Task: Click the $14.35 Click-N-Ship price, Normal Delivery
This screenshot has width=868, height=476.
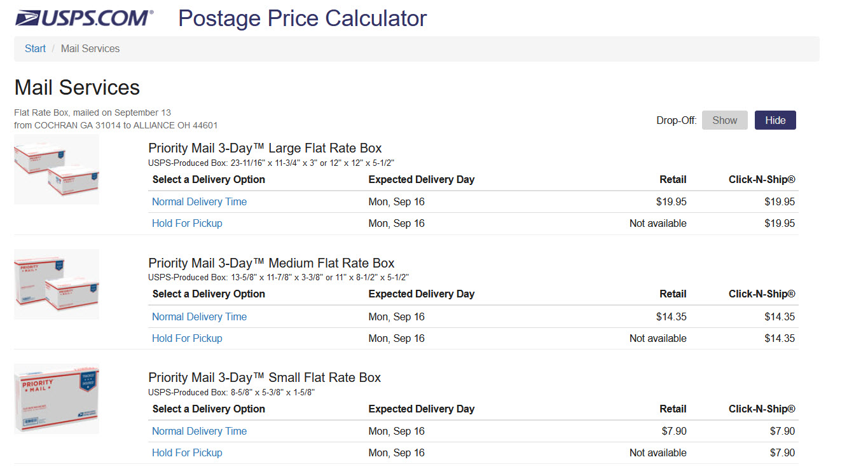Action: [x=780, y=316]
